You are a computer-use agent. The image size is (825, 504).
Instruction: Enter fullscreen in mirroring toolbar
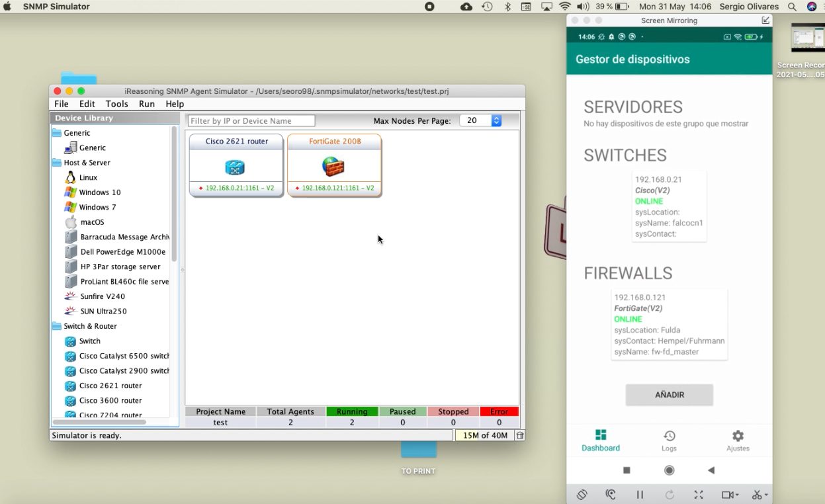tap(699, 495)
